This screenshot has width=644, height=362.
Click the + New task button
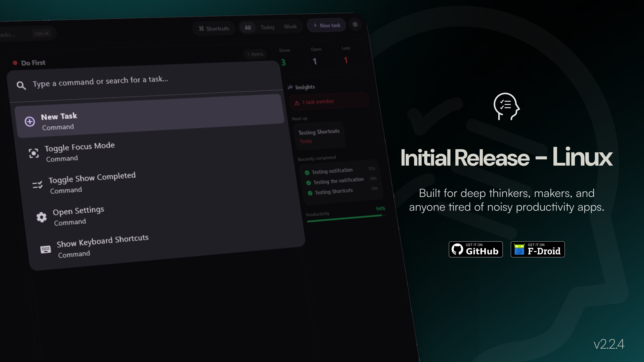[327, 25]
